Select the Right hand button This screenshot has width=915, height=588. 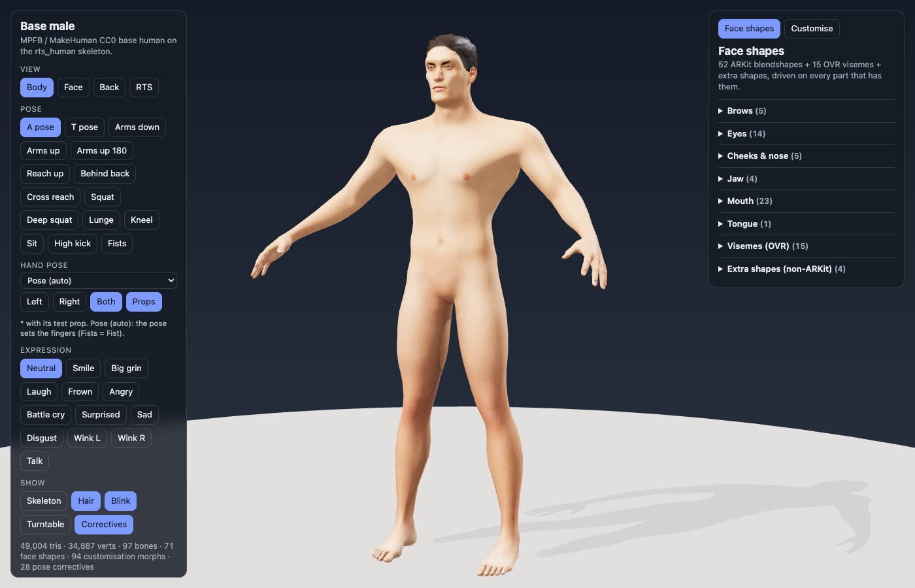tap(69, 302)
